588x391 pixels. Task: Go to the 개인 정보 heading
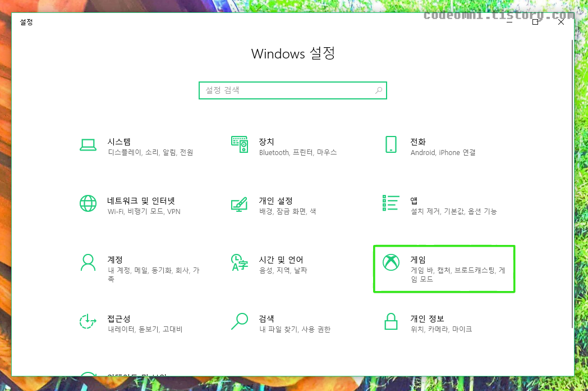click(427, 319)
